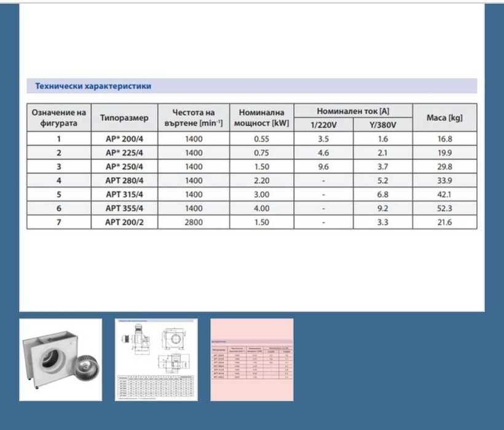
Task: Click the 'Номинален ток [A]' header
Action: point(353,111)
